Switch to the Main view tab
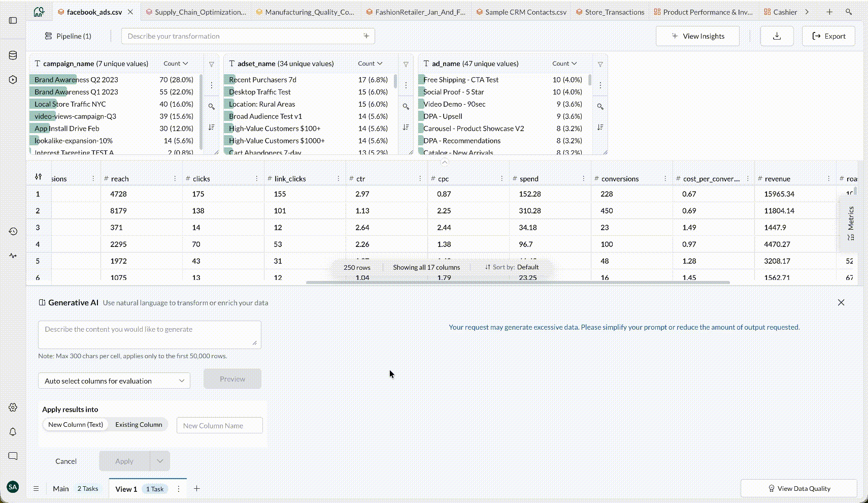The width and height of the screenshot is (868, 503). [61, 489]
